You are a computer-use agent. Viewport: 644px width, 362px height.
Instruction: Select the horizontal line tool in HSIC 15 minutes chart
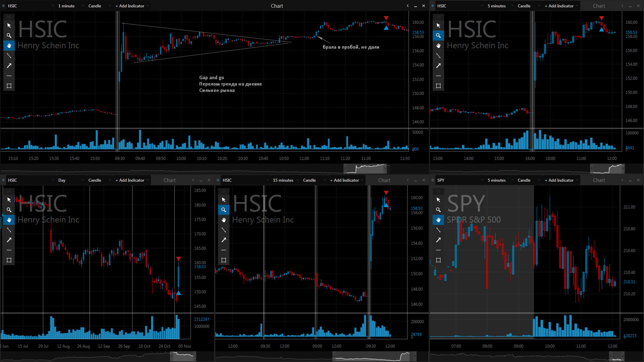click(x=224, y=250)
